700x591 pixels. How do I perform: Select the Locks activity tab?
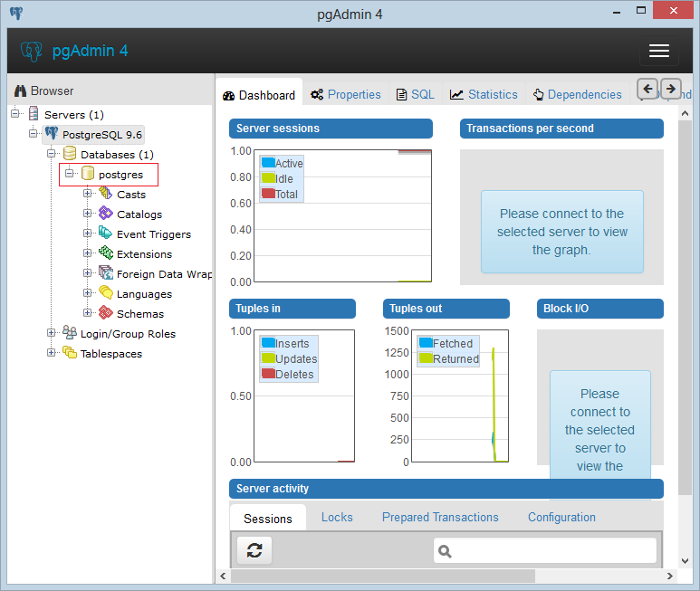[337, 518]
